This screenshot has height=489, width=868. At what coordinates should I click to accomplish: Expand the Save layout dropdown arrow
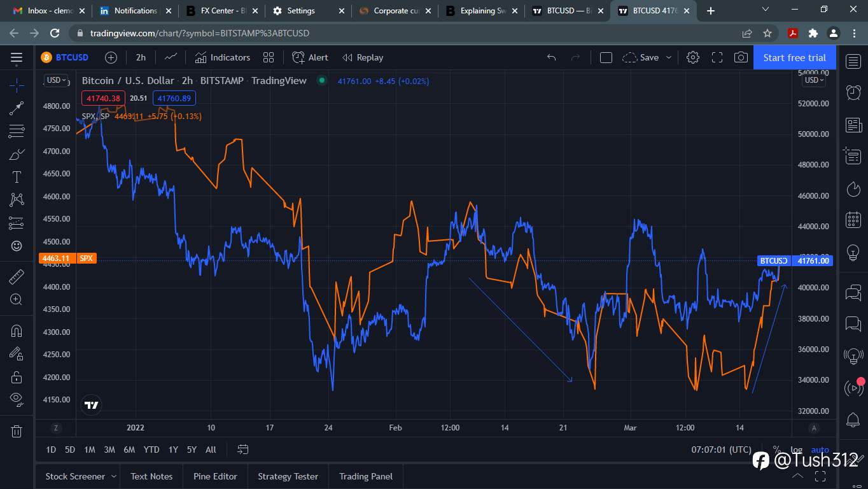tap(669, 57)
